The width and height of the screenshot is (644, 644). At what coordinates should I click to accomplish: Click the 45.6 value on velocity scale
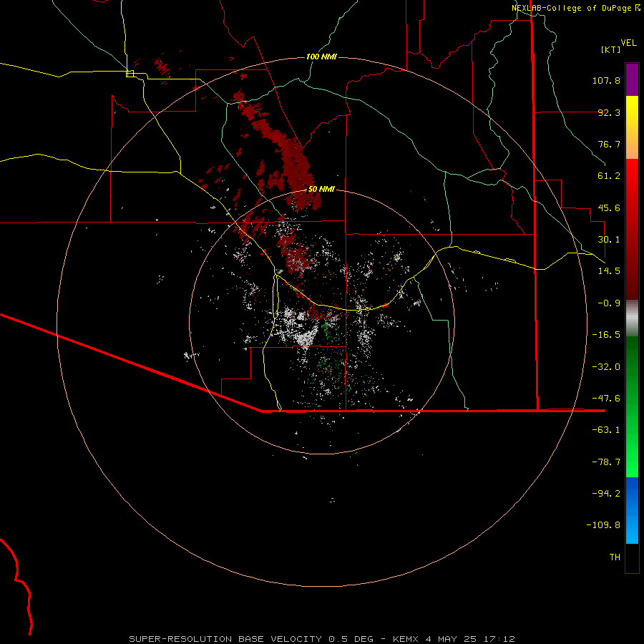609,208
